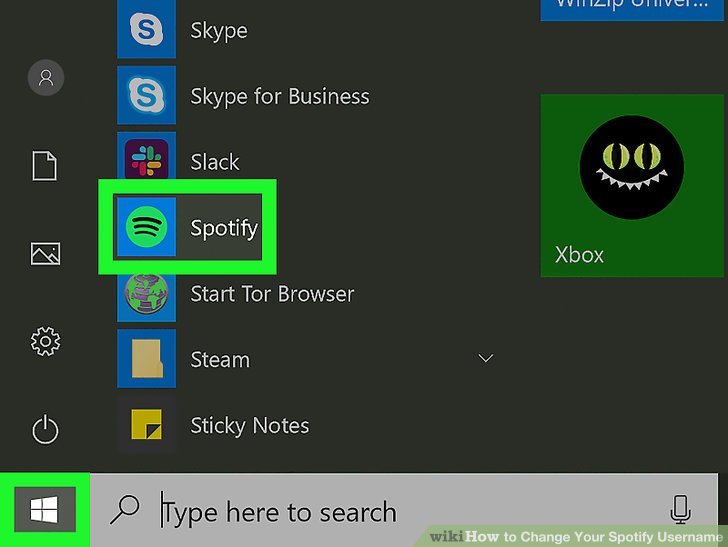The height and width of the screenshot is (547, 728).
Task: Click the Power icon
Action: 45,429
